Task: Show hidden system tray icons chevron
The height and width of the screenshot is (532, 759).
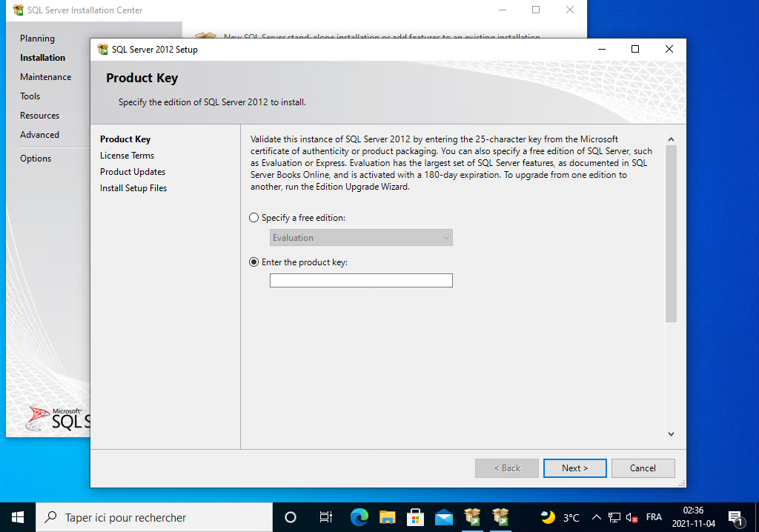Action: 596,517
